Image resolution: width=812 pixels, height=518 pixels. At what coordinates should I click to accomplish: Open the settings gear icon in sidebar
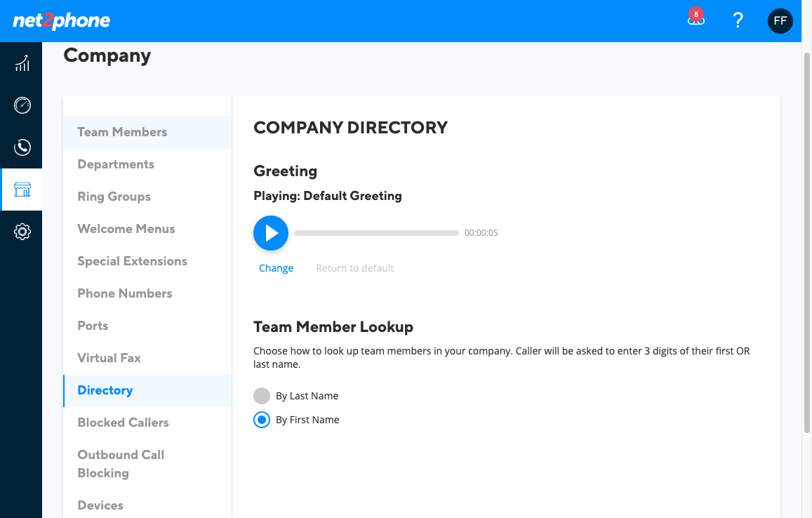[x=22, y=232]
